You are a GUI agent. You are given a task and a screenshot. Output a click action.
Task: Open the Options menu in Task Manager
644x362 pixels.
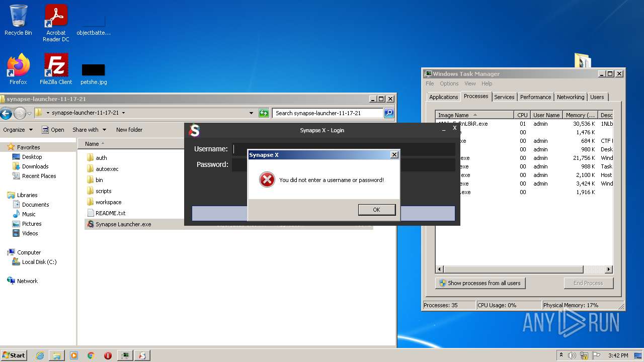449,83
